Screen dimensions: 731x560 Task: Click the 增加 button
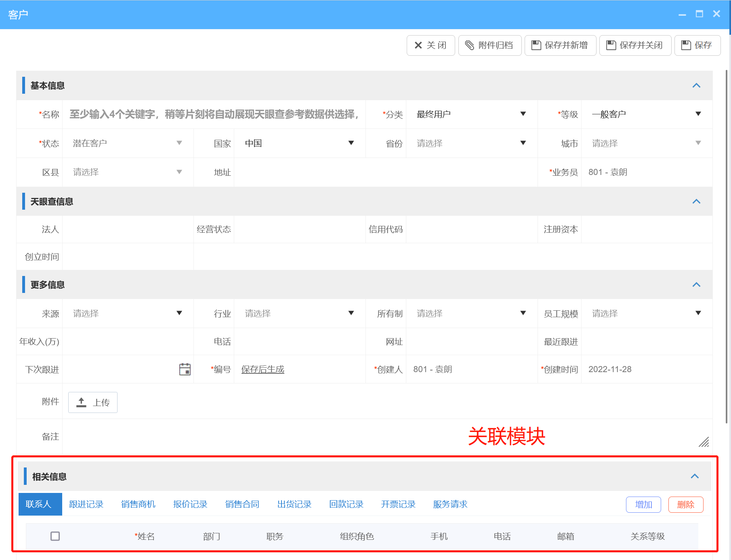click(643, 505)
